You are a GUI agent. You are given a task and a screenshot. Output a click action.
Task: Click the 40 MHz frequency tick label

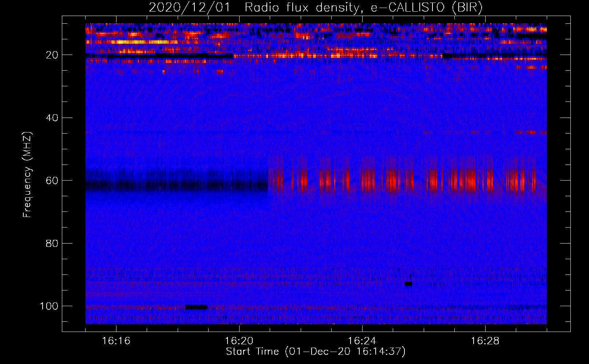(52, 118)
